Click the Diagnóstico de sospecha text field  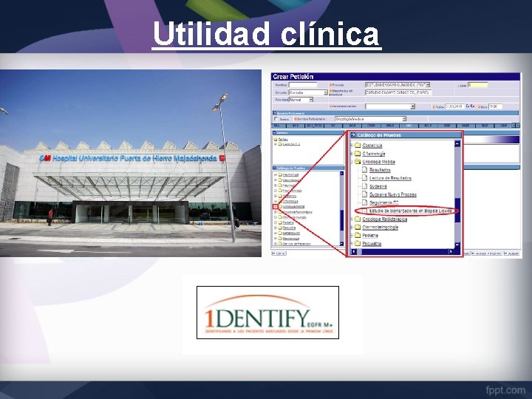398,92
